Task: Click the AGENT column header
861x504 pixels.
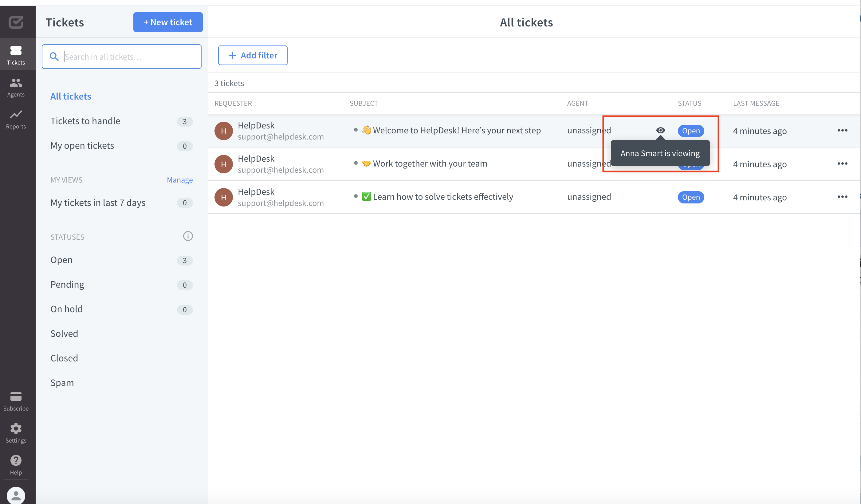Action: [577, 103]
